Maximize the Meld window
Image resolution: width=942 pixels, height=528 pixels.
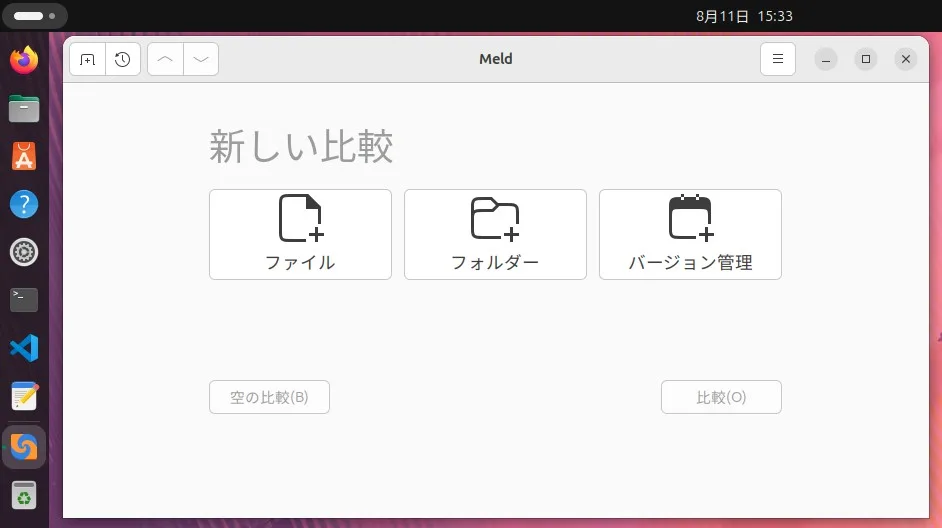(866, 59)
